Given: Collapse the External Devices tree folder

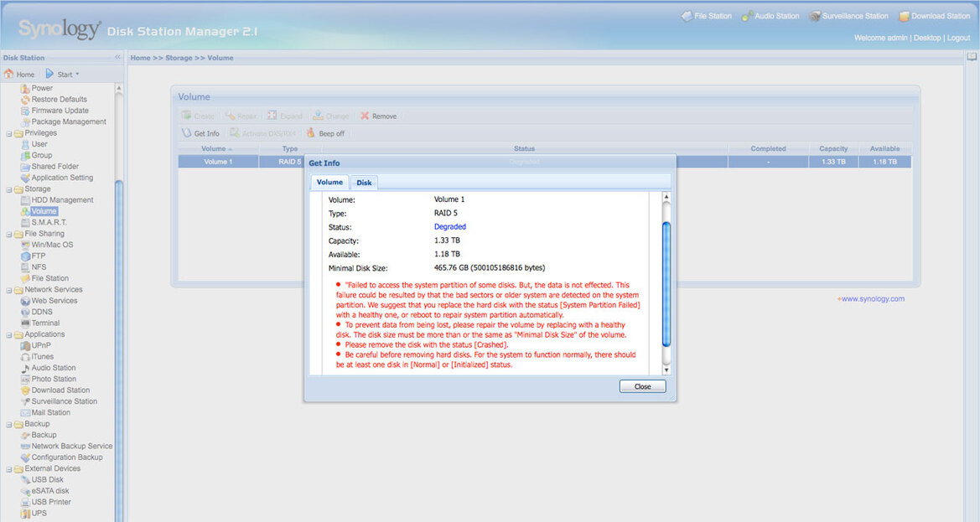Looking at the screenshot, I should click(x=8, y=469).
